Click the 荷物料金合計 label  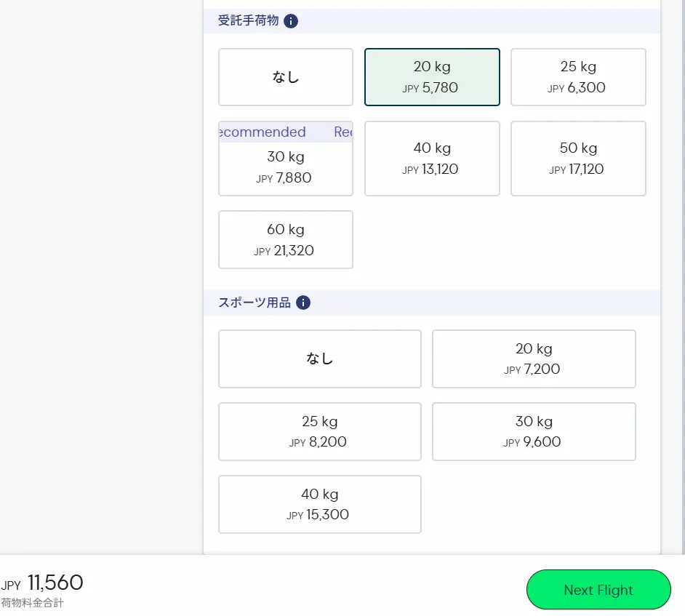[32, 603]
